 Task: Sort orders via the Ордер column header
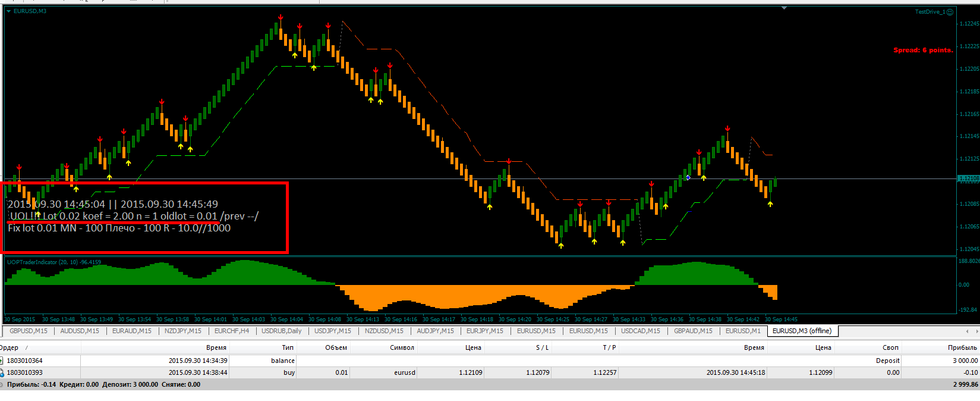pos(9,347)
